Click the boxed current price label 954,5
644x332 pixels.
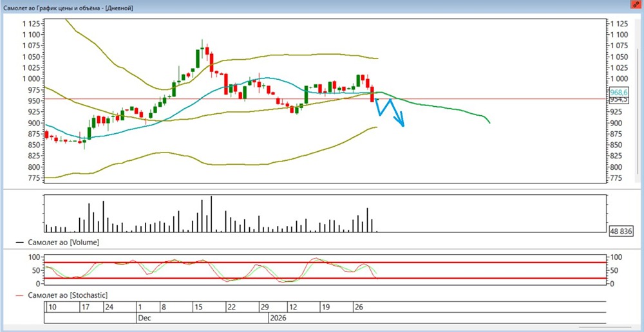[619, 100]
